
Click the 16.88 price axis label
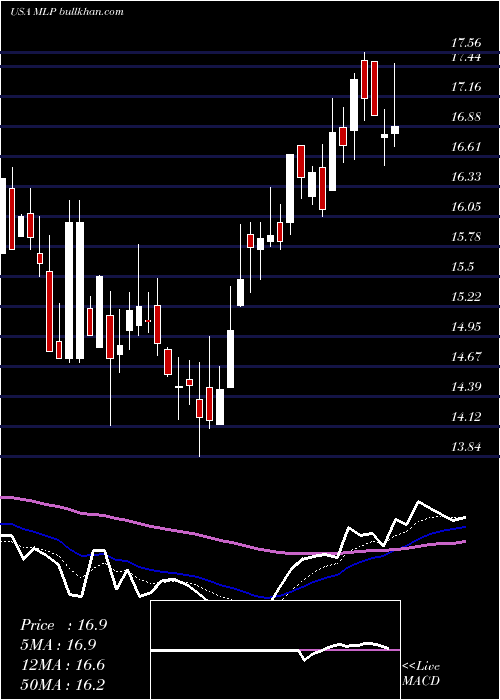point(466,117)
